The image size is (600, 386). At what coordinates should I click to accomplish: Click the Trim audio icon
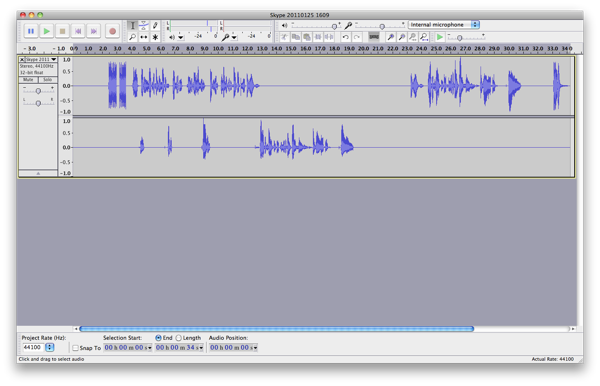[x=318, y=37]
